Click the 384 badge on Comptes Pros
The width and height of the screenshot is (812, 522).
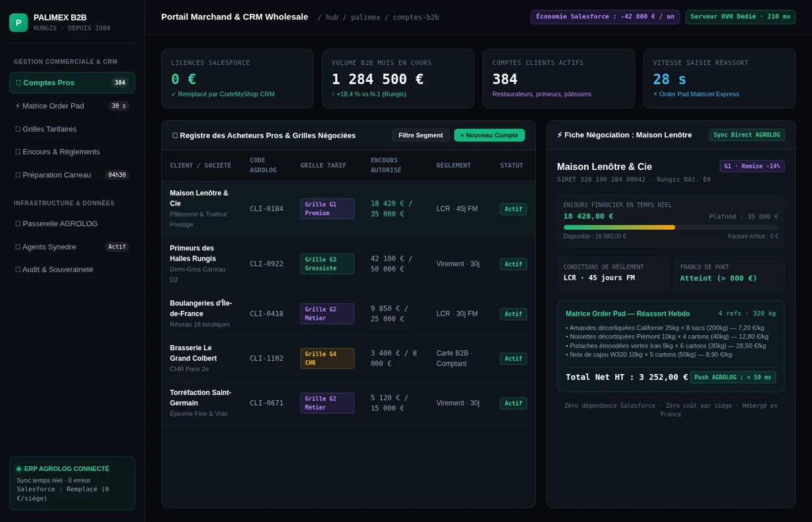120,82
